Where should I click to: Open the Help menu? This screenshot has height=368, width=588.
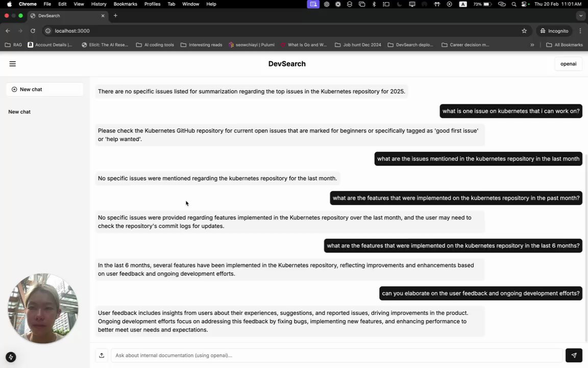pos(211,4)
